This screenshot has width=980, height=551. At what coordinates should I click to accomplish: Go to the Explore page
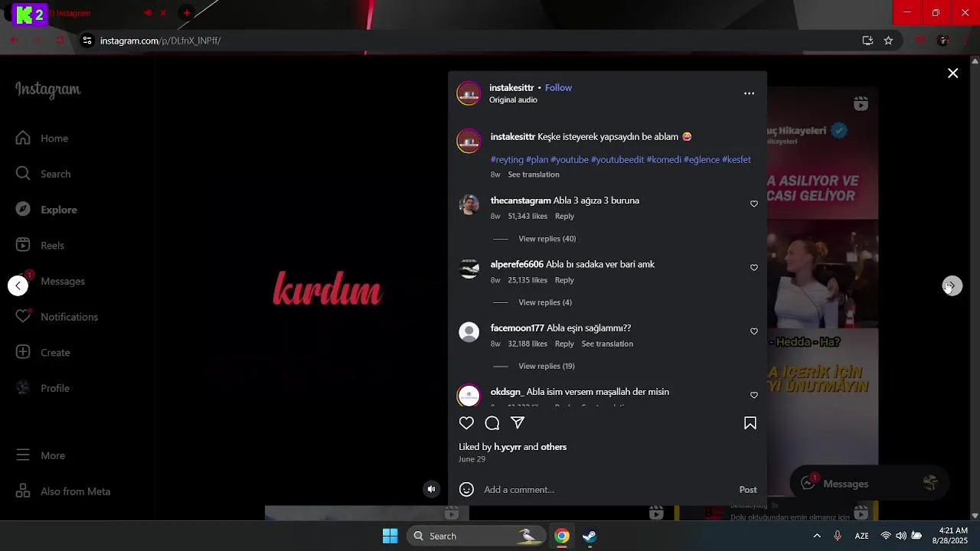tap(47, 210)
